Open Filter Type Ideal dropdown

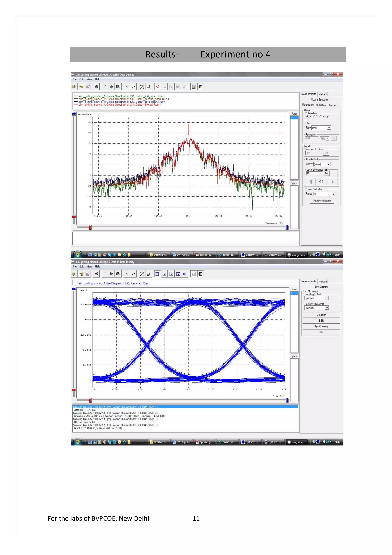tap(329, 128)
